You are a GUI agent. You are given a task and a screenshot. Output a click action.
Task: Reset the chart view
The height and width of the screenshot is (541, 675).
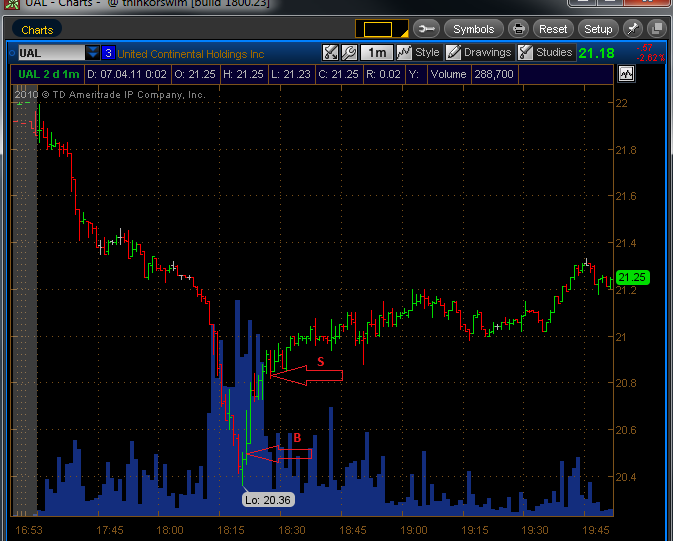(x=553, y=29)
